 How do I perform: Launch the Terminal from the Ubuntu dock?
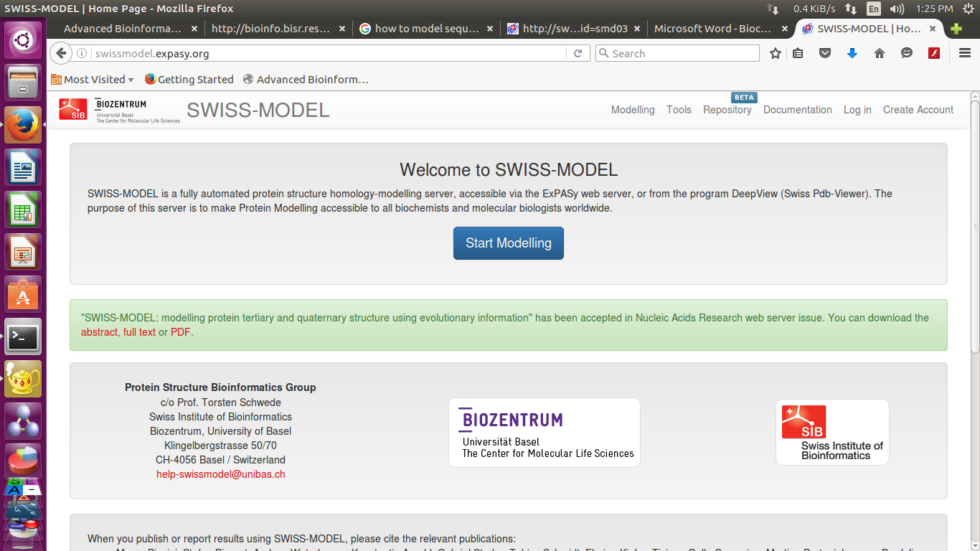point(22,336)
